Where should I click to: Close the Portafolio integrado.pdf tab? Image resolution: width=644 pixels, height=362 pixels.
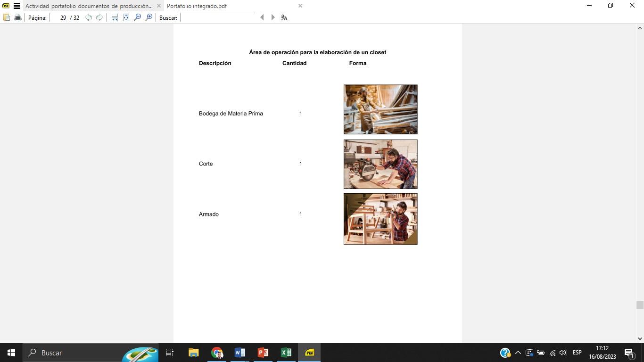coord(300,6)
